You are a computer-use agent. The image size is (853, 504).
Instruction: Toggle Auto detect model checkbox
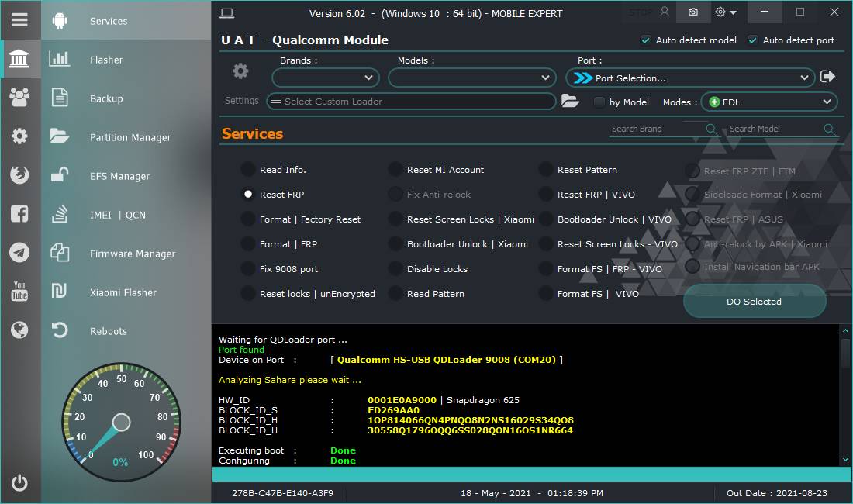[x=646, y=40]
